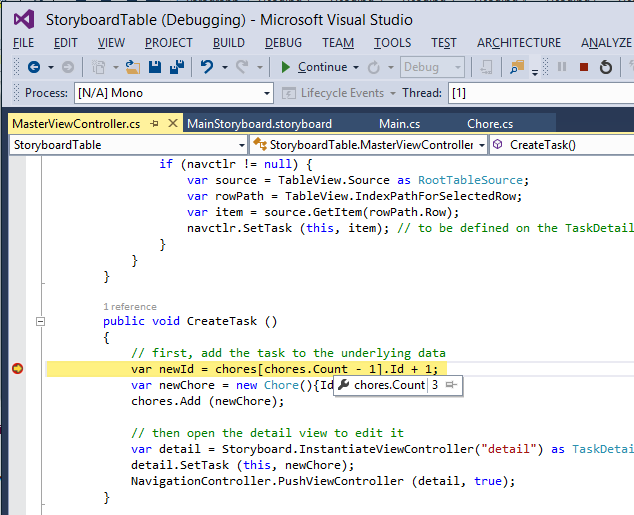This screenshot has width=634, height=515.
Task: Restart the debugging session
Action: 606,67
